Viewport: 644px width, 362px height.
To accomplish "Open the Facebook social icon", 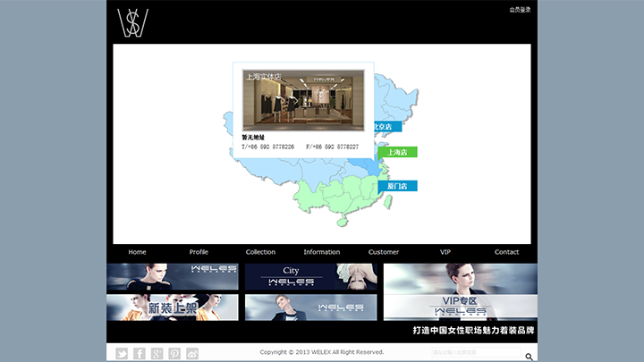I will [140, 354].
